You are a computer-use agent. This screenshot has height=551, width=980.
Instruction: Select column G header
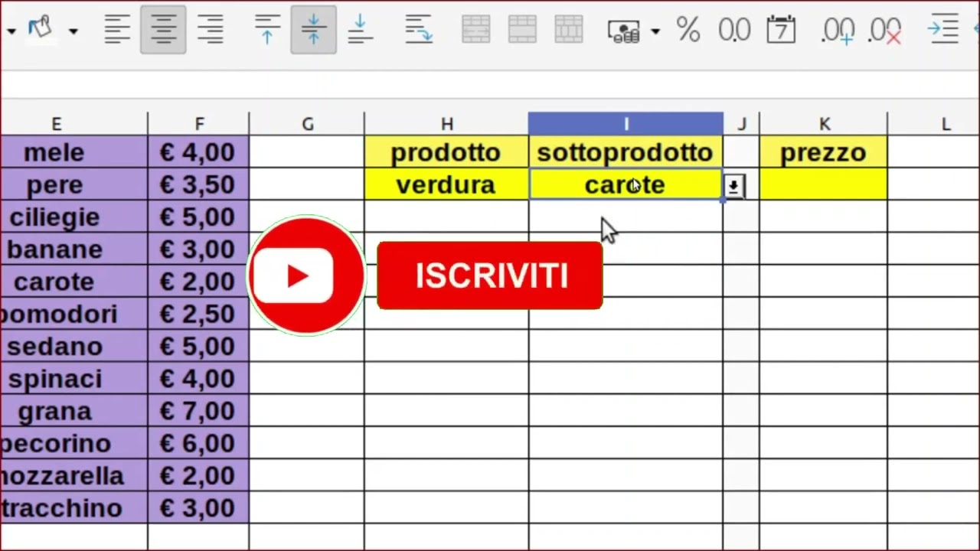[307, 123]
